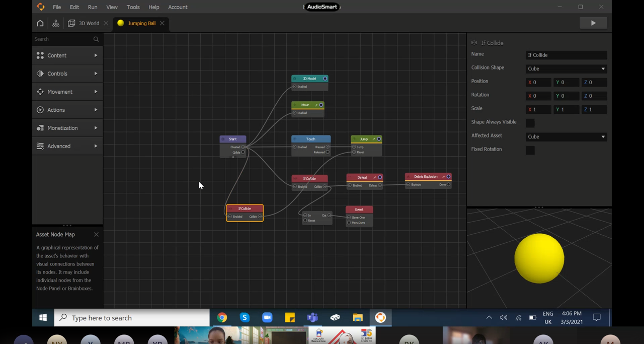Click the edit pencil icon on Debris Explosion node
The height and width of the screenshot is (344, 644).
[x=444, y=177]
